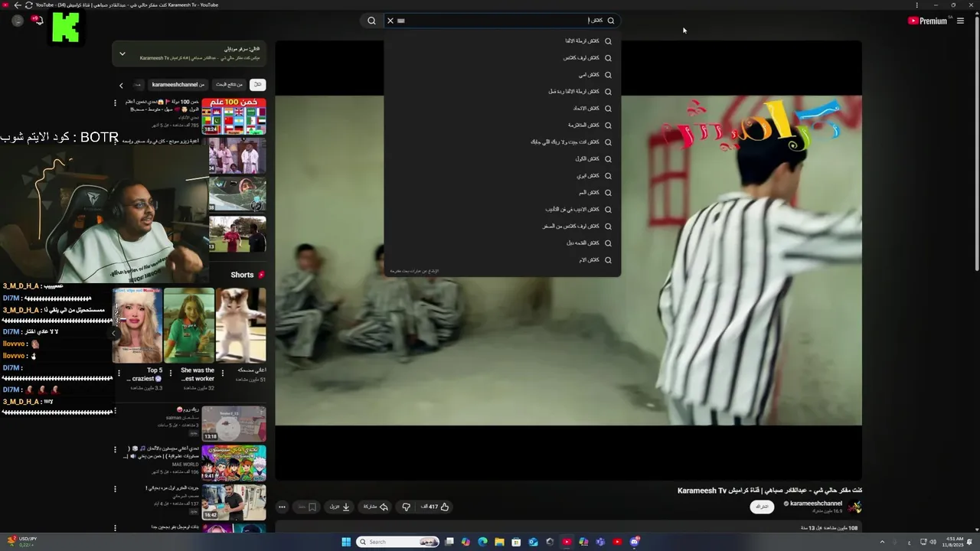The width and height of the screenshot is (980, 551).
Task: Save the video to playlist
Action: 307,507
